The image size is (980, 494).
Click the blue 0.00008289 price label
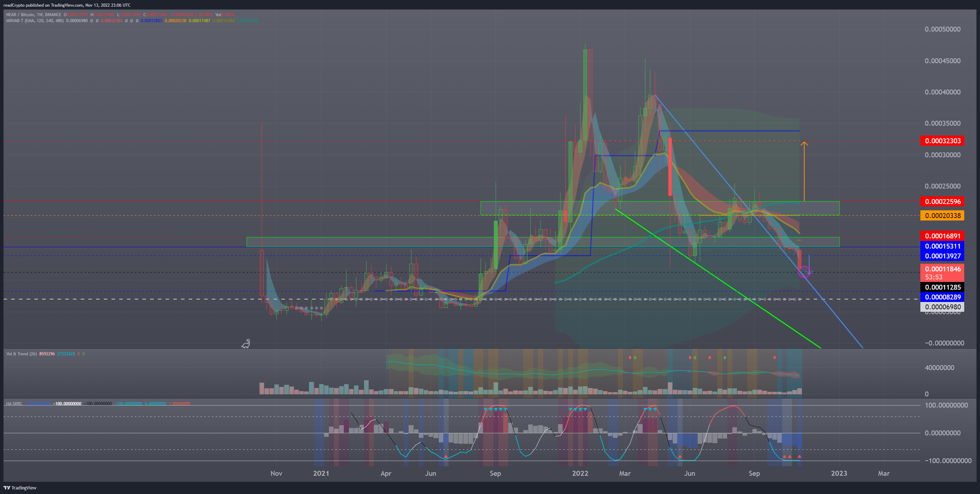(x=942, y=297)
